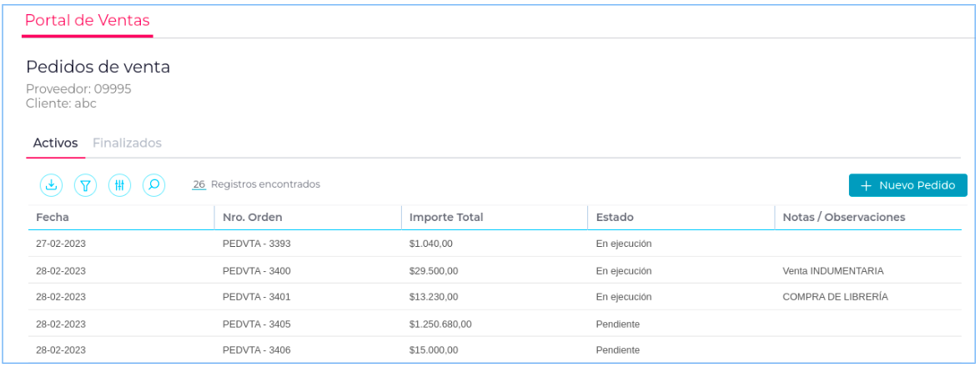Click the Importe Total column header
This screenshot has width=980, height=367.
click(x=446, y=218)
